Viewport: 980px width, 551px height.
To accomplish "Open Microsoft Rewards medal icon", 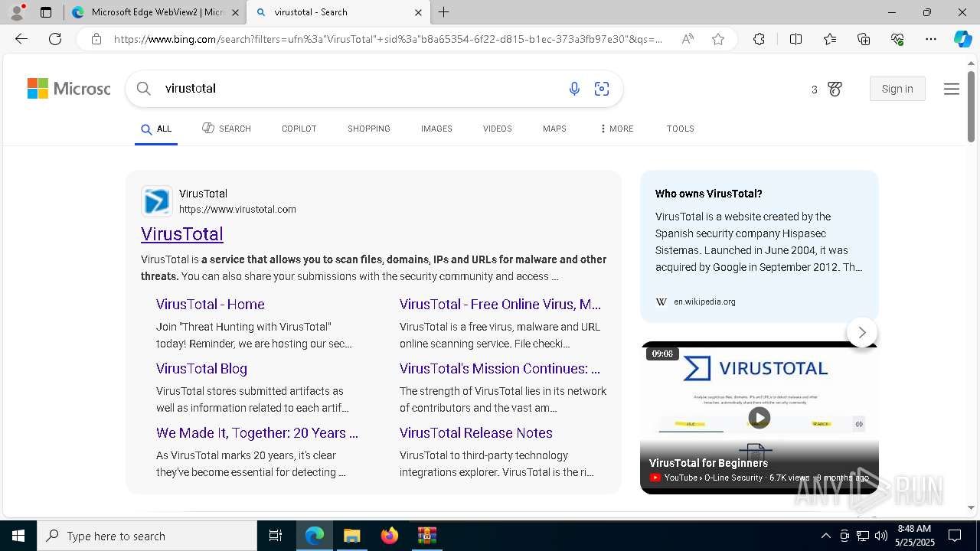I will click(835, 90).
